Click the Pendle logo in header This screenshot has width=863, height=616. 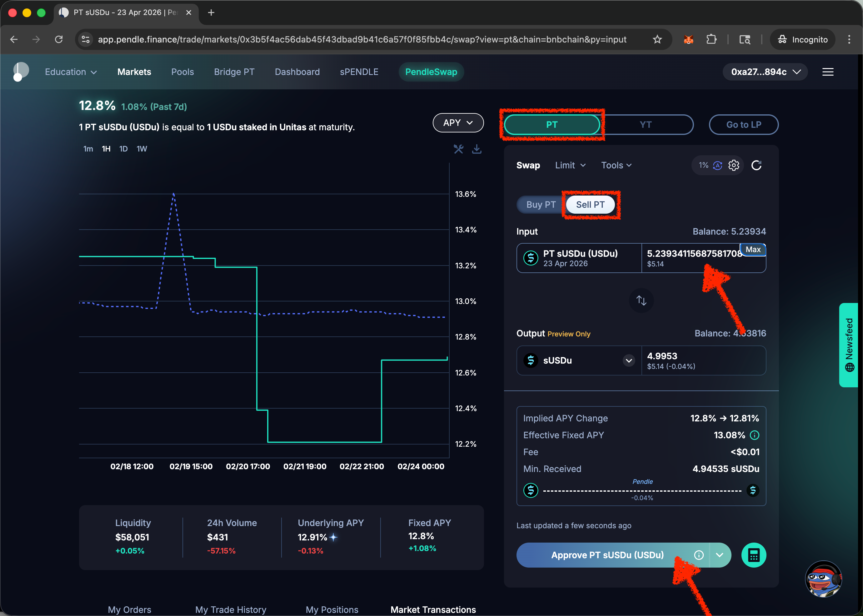click(x=21, y=72)
